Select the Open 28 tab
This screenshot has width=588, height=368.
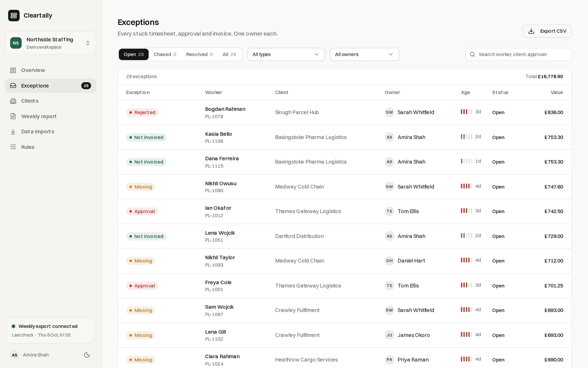coord(134,55)
